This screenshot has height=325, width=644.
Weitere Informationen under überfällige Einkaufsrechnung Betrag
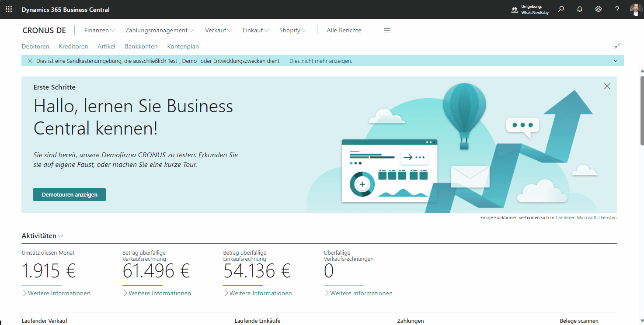pyautogui.click(x=258, y=293)
